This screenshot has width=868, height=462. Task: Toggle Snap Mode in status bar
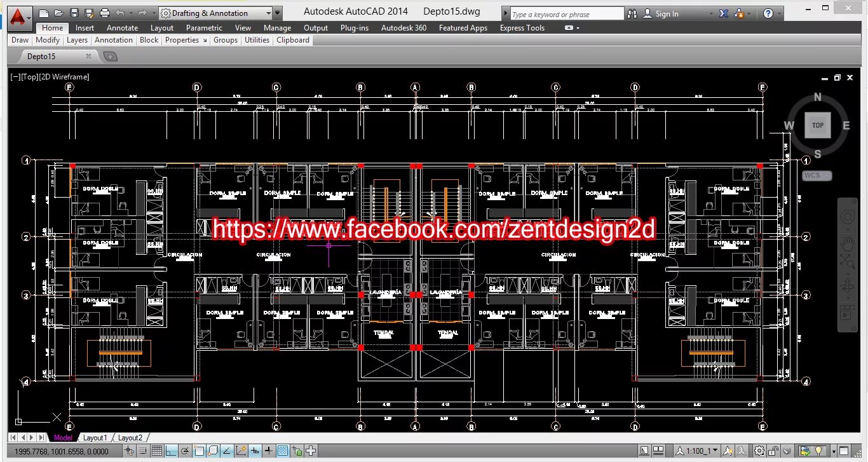[143, 451]
